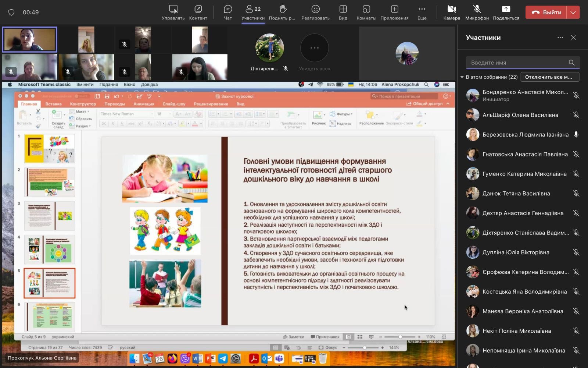Click the red Leave meeting button
588x368 pixels.
[x=546, y=12]
